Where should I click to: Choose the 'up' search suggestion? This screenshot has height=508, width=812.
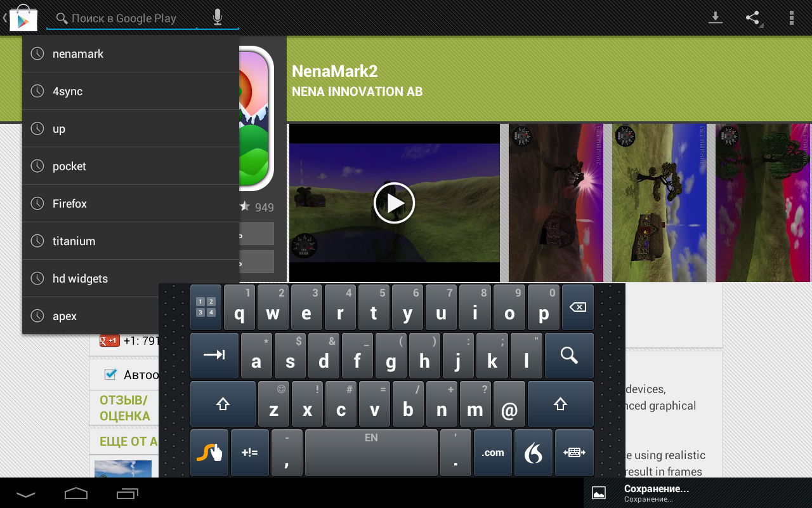click(131, 129)
